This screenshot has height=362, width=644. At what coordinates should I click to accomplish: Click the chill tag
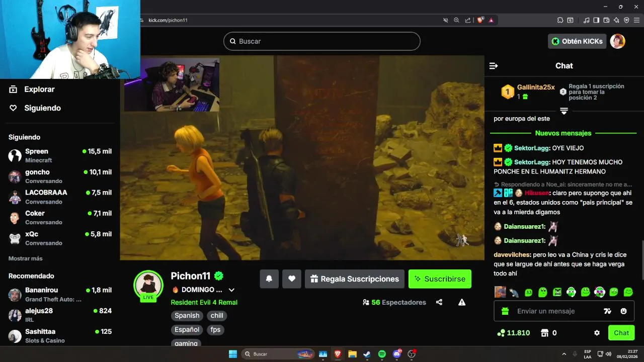217,316
